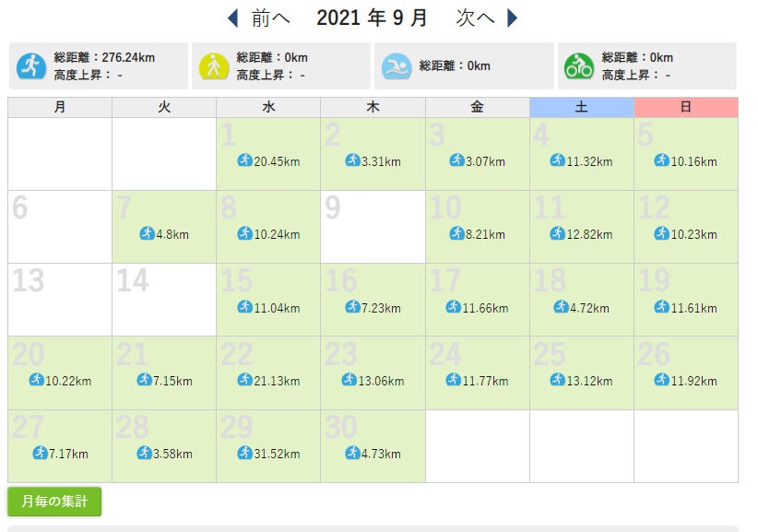Screen dimensions: 758x532
Task: Click run icon beside 11.04km
Action: (x=244, y=306)
